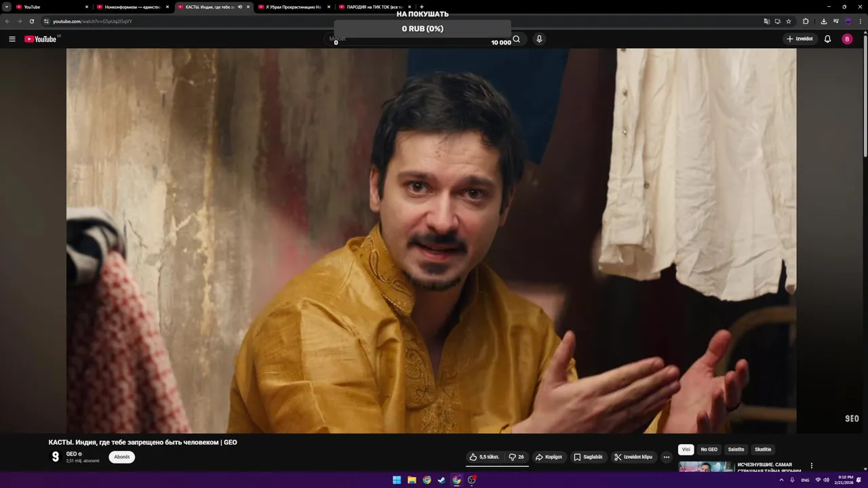This screenshot has width=868, height=488.
Task: Select the Visi filter chip
Action: click(x=686, y=449)
